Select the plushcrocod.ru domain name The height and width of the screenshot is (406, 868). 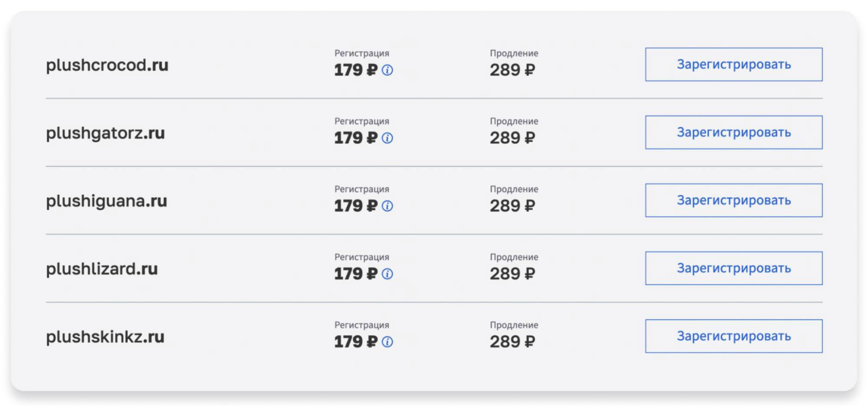(x=107, y=66)
